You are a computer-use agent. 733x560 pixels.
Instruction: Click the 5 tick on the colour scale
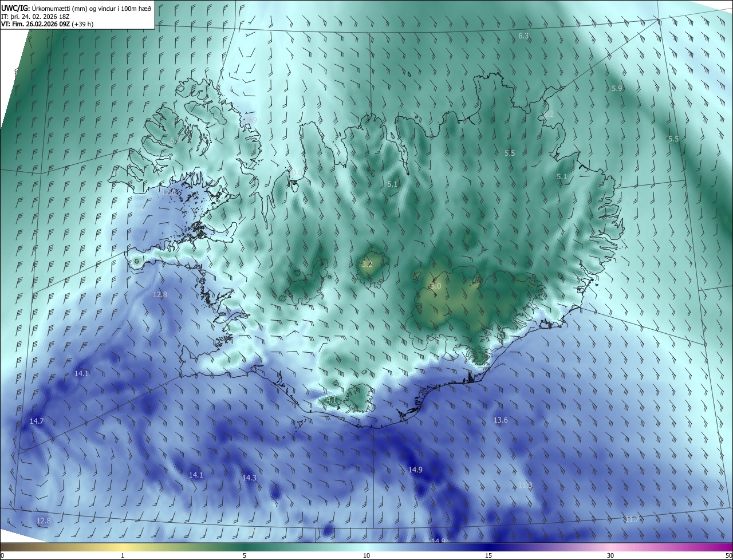[245, 556]
